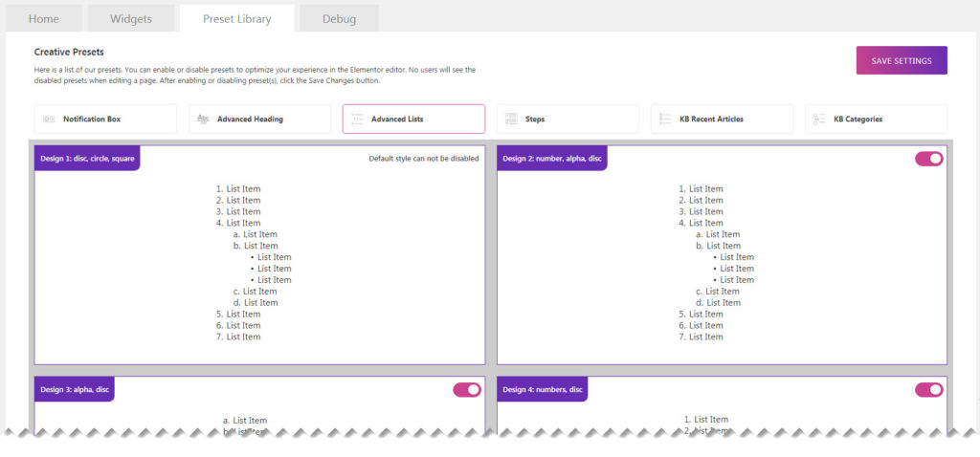Click the Design 1 label badge
This screenshot has width=980, height=457.
[87, 159]
